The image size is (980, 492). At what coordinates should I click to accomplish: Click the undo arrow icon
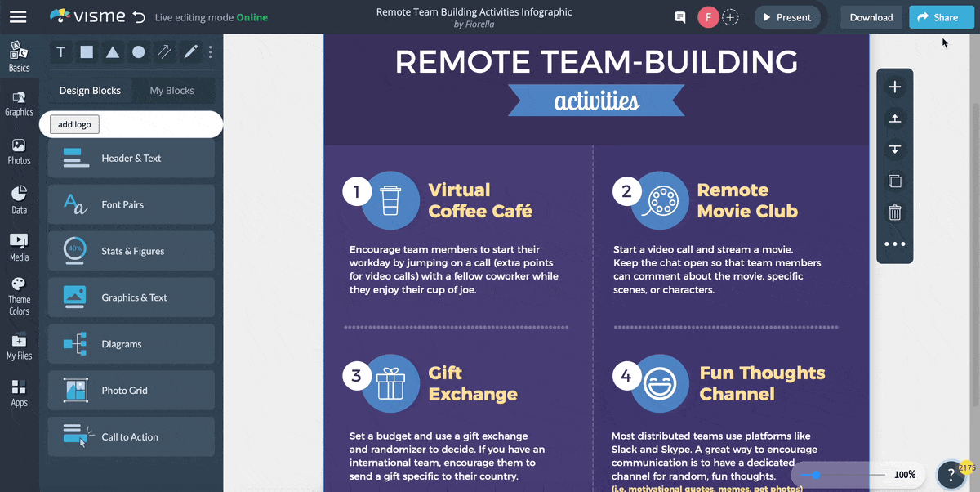pyautogui.click(x=139, y=17)
